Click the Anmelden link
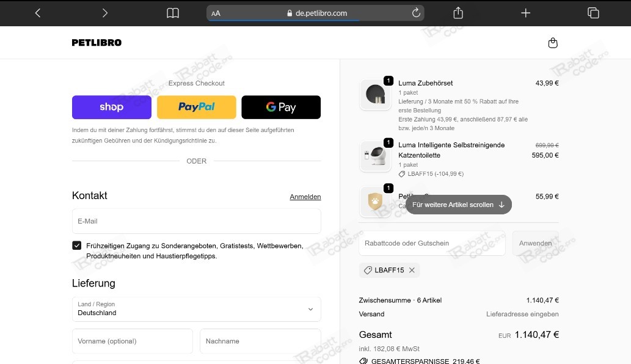 pos(305,197)
